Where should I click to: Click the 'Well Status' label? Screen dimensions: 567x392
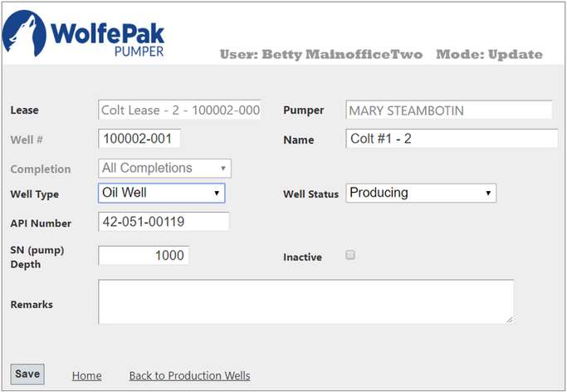point(311,194)
